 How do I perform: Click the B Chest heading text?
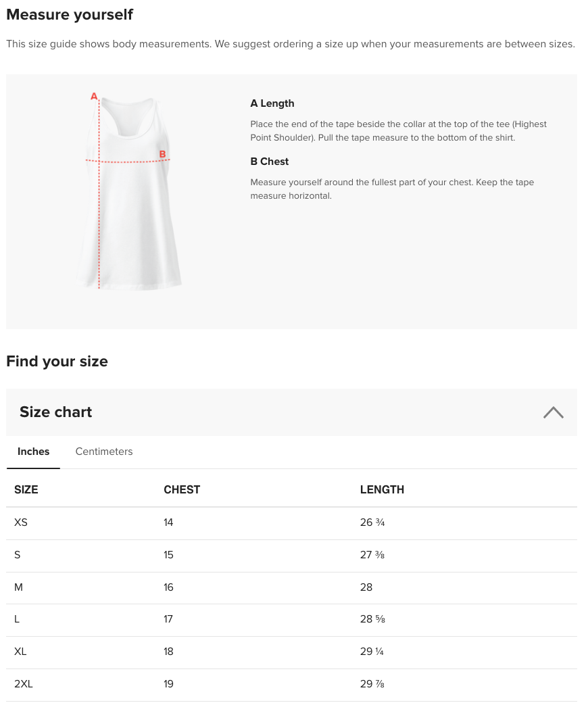pyautogui.click(x=269, y=162)
